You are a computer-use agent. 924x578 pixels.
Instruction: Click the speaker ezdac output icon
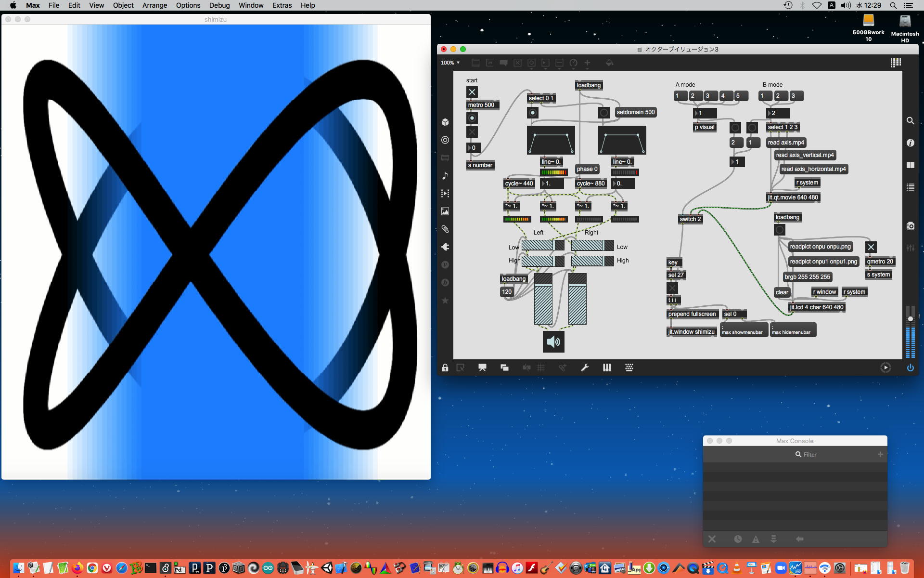click(553, 342)
